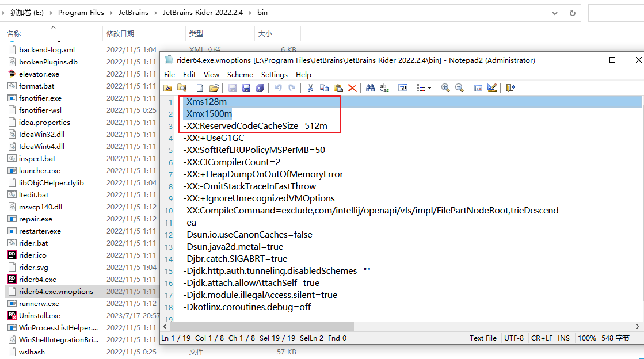Refresh the Explorer folder view
This screenshot has width=644, height=359.
point(573,13)
